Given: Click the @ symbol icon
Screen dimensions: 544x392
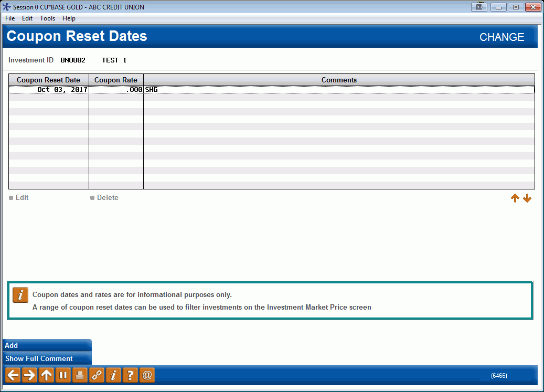Looking at the screenshot, I should (147, 375).
